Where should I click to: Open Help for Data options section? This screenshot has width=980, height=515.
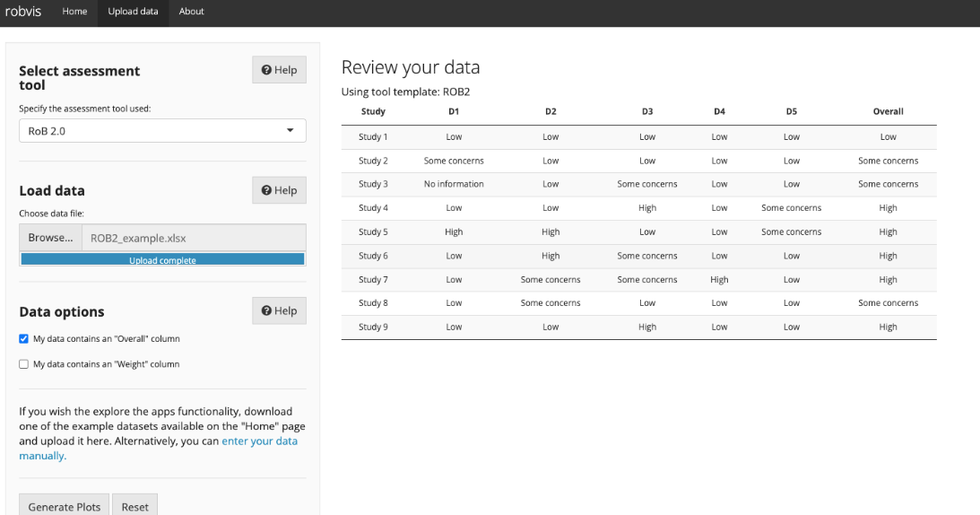(280, 310)
